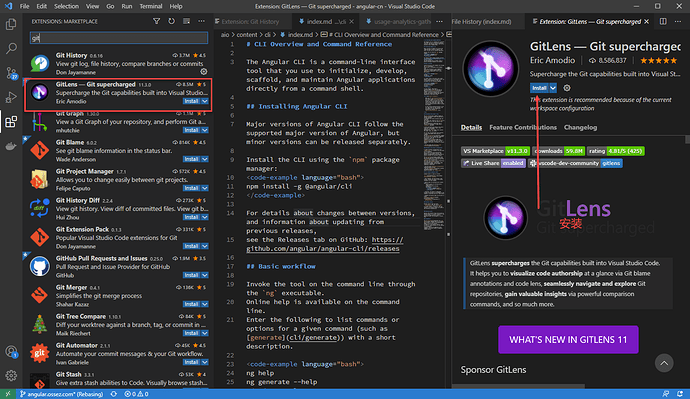Open the File menu

24,6
